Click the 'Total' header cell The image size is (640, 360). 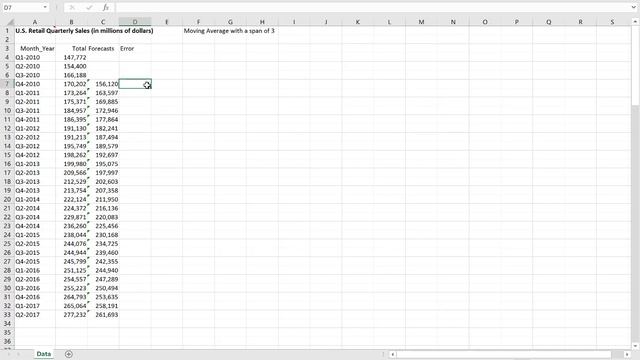[x=79, y=49]
